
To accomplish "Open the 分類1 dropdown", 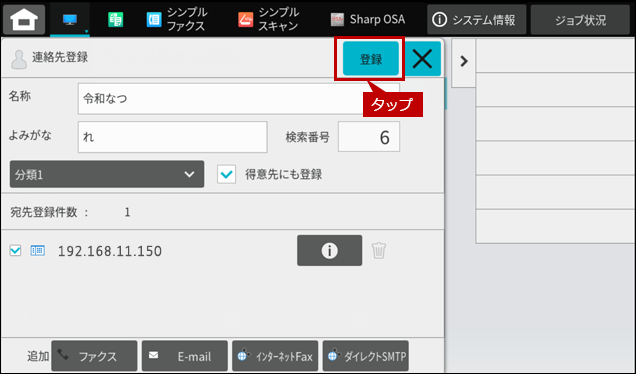I will tap(107, 174).
